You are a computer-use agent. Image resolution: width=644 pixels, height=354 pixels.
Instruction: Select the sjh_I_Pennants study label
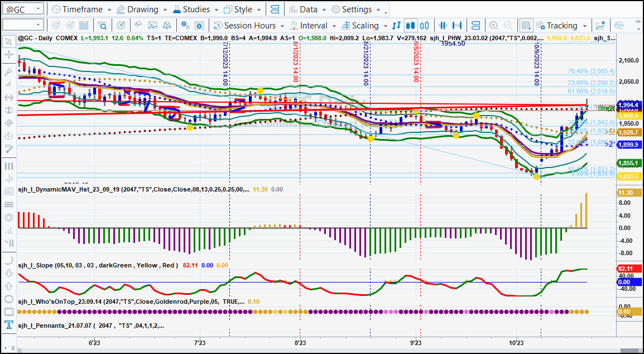click(91, 326)
